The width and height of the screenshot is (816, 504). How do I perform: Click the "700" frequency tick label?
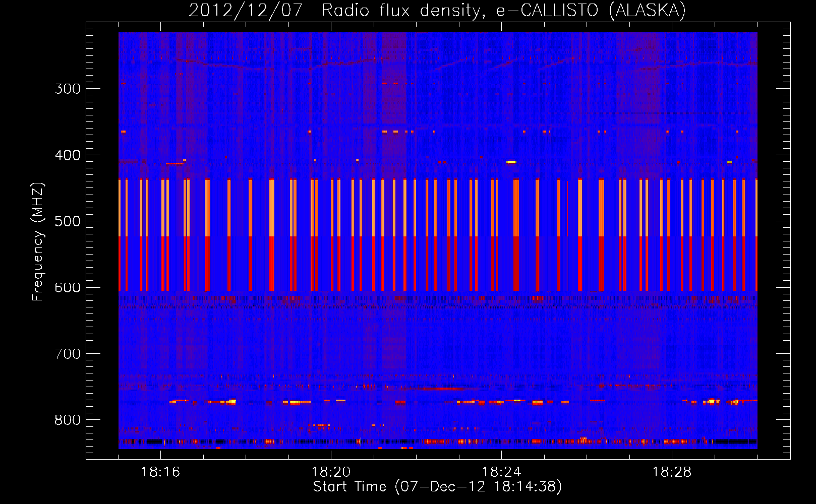click(68, 354)
